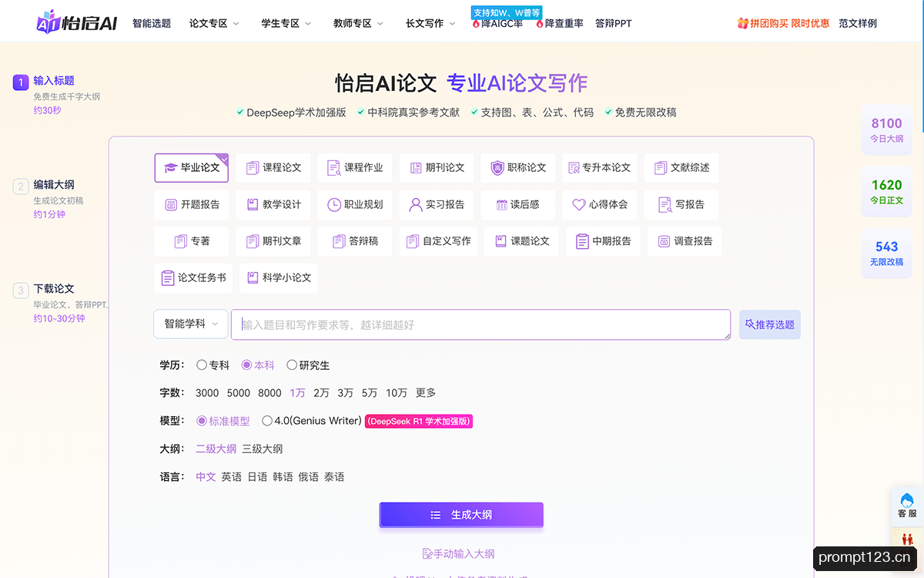Open 降查重率 in the navigation
The width and height of the screenshot is (924, 578).
pyautogui.click(x=560, y=23)
